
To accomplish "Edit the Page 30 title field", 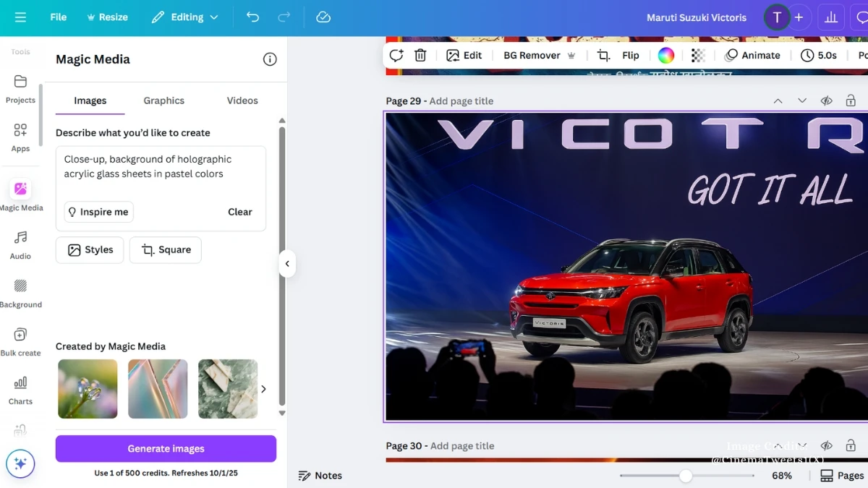I will [462, 446].
